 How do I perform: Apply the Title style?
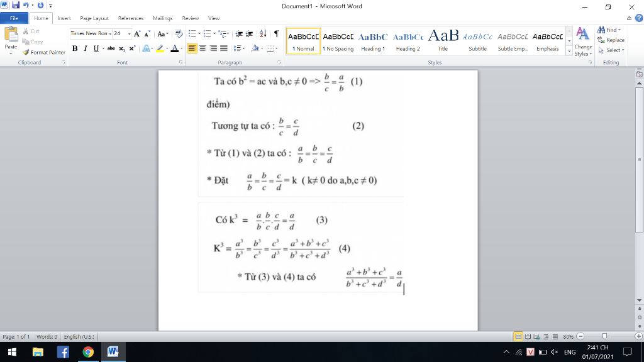(443, 41)
